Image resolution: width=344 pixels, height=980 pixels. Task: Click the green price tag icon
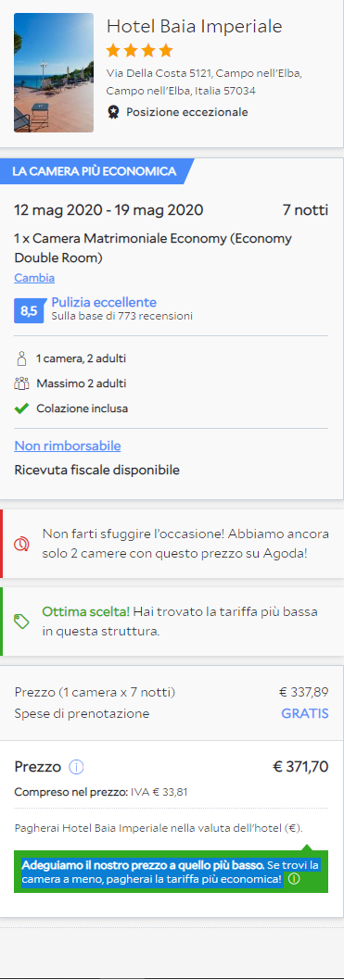[22, 622]
